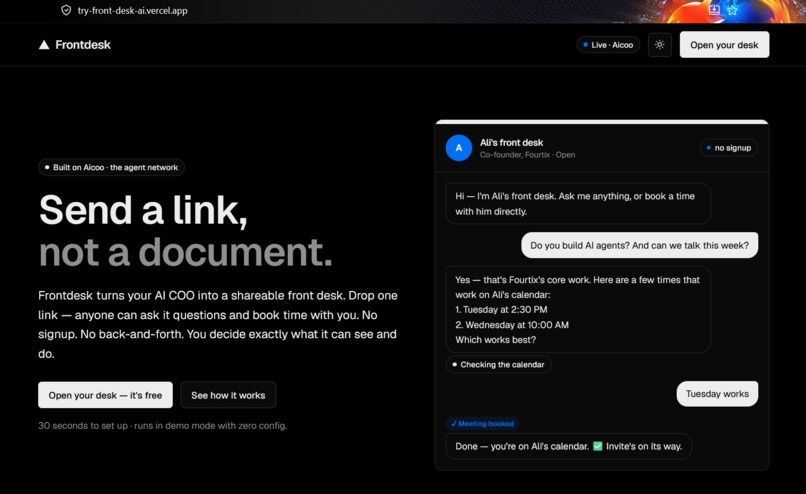The width and height of the screenshot is (806, 494).
Task: Click the Built on Aicoo agent network badge
Action: pos(112,167)
